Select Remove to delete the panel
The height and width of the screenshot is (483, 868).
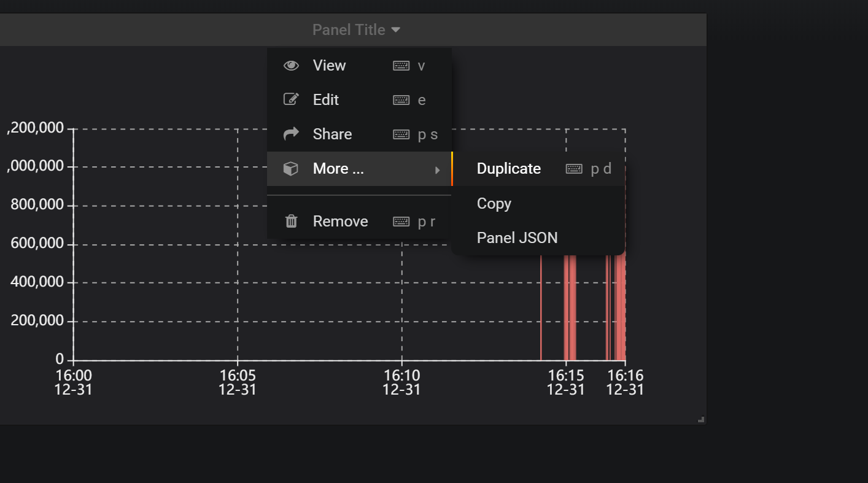click(x=340, y=221)
